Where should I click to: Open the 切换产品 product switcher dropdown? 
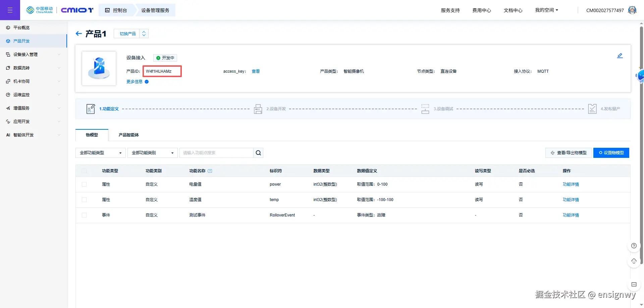[131, 34]
